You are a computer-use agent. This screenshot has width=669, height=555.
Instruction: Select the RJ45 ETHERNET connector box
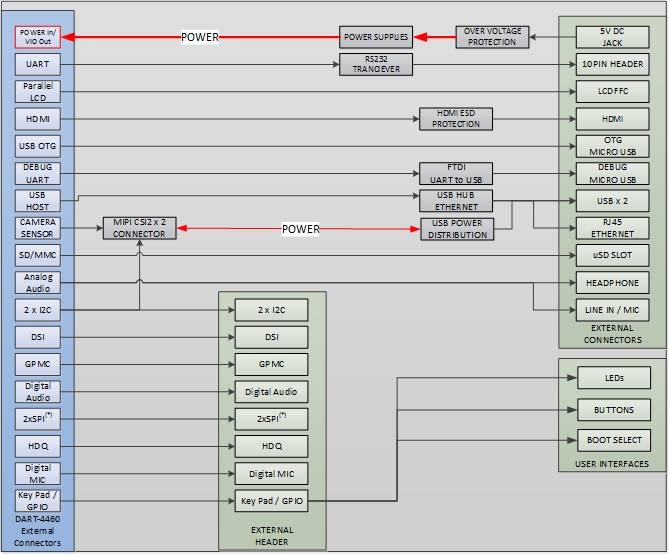click(612, 228)
